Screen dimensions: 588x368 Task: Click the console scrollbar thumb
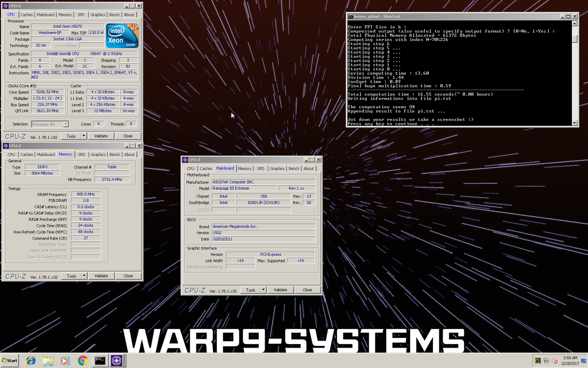pyautogui.click(x=574, y=39)
